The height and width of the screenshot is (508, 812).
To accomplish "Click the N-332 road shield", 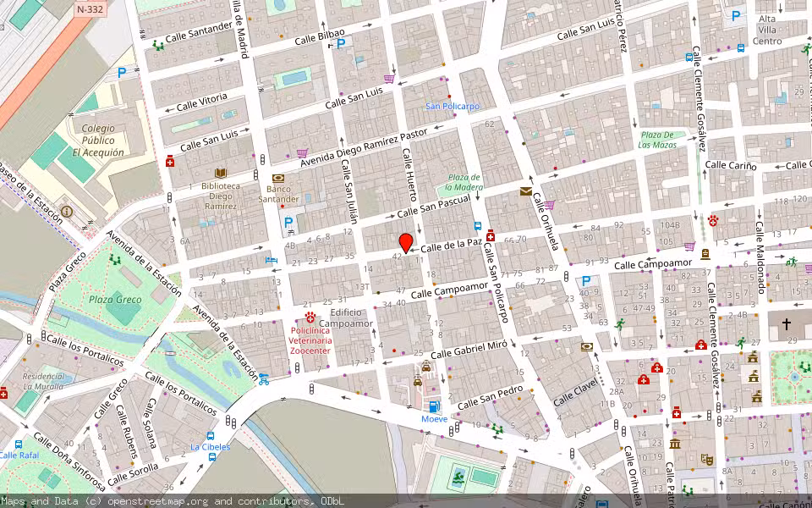I will pos(91,9).
